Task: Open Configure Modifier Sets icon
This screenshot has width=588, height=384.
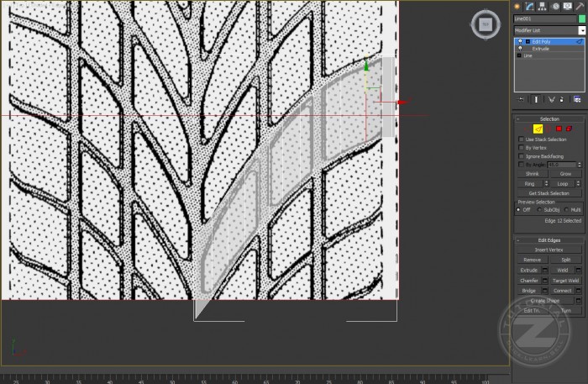Action: pyautogui.click(x=577, y=99)
